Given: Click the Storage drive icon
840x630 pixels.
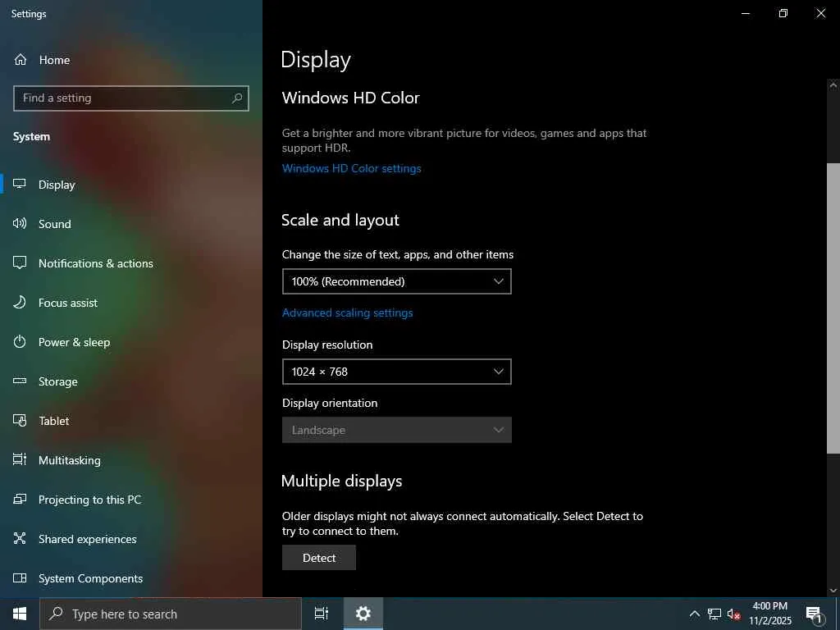Looking at the screenshot, I should pos(20,381).
